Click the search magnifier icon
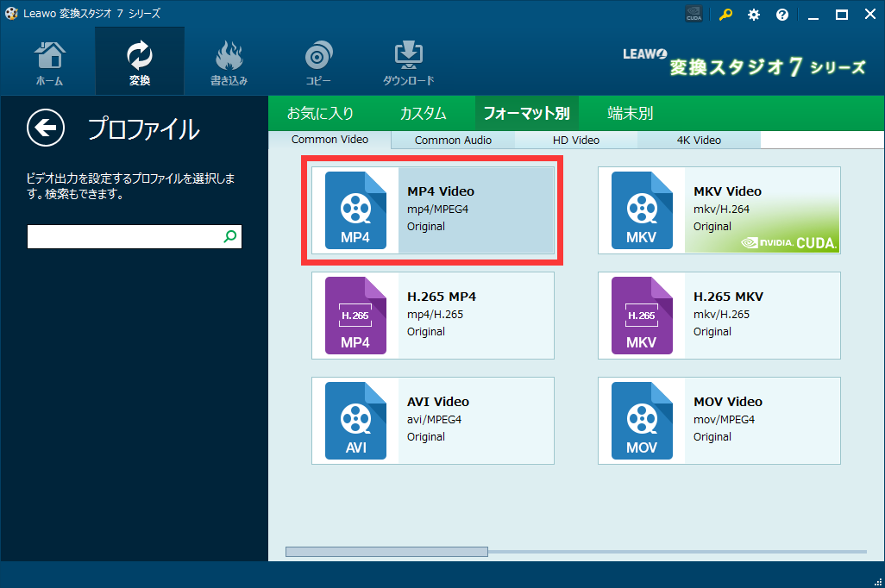Image resolution: width=885 pixels, height=588 pixels. coord(229,236)
